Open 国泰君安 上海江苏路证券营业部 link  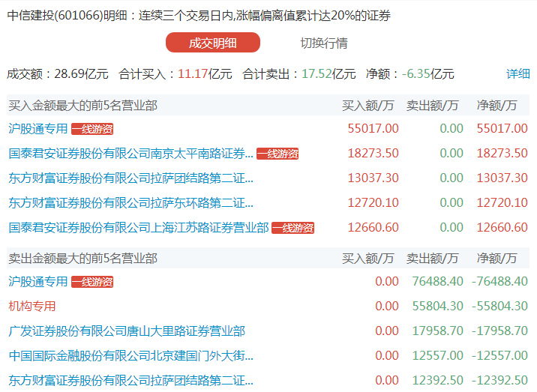pyautogui.click(x=138, y=228)
